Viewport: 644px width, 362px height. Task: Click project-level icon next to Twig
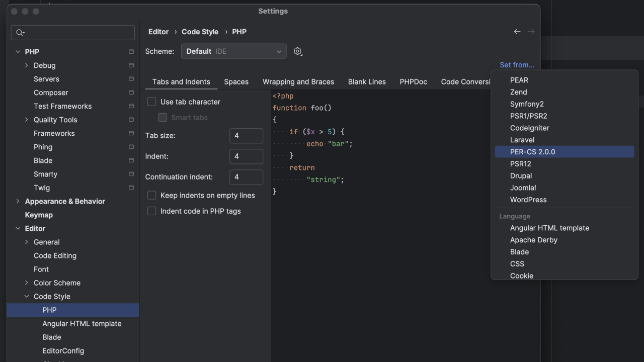point(131,188)
